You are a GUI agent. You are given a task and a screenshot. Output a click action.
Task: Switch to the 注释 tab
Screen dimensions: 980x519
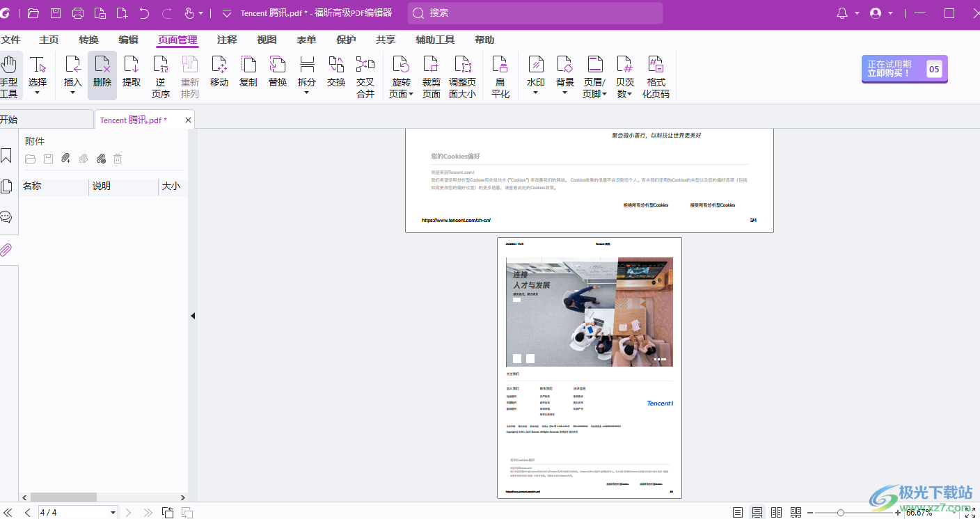227,40
